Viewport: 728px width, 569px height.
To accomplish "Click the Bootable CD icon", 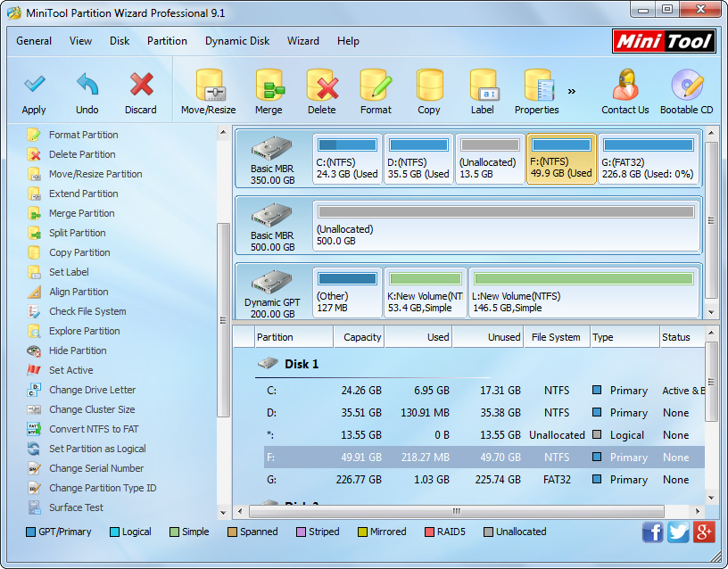I will [687, 85].
